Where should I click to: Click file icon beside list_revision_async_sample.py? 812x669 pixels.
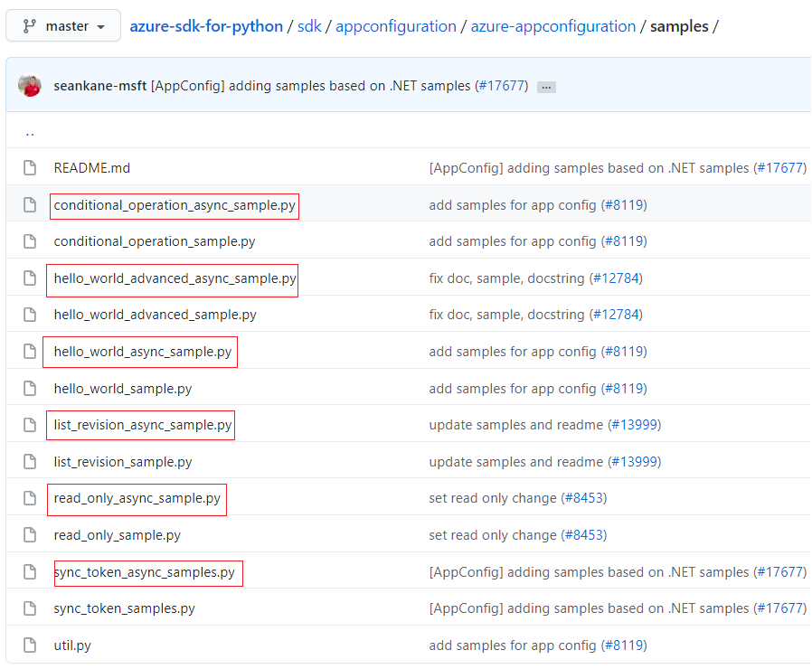30,425
